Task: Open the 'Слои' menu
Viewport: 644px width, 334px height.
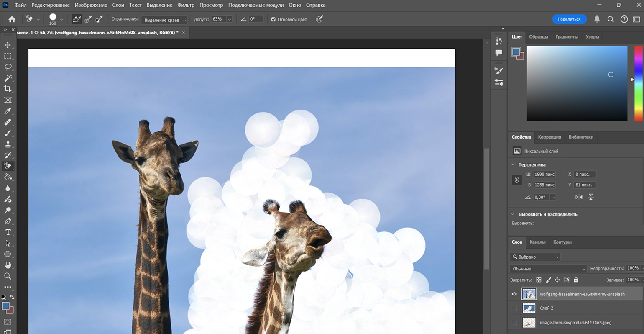Action: click(118, 5)
